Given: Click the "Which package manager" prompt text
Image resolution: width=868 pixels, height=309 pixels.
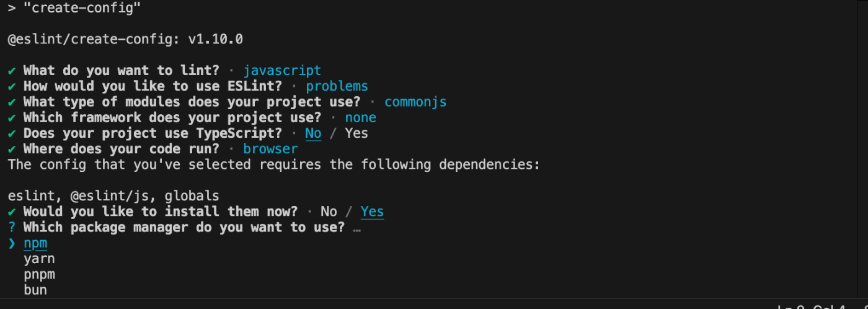Looking at the screenshot, I should coord(184,227).
